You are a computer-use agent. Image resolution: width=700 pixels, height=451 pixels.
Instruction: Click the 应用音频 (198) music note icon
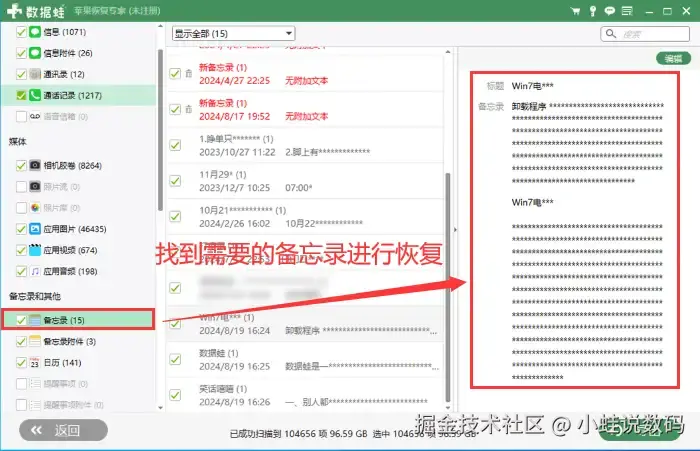(35, 271)
